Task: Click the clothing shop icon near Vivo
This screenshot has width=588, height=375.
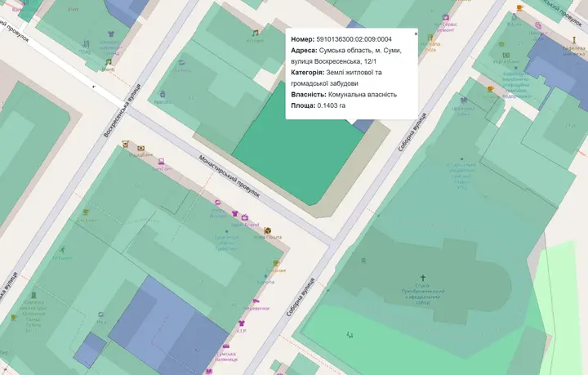Action: 111,34
